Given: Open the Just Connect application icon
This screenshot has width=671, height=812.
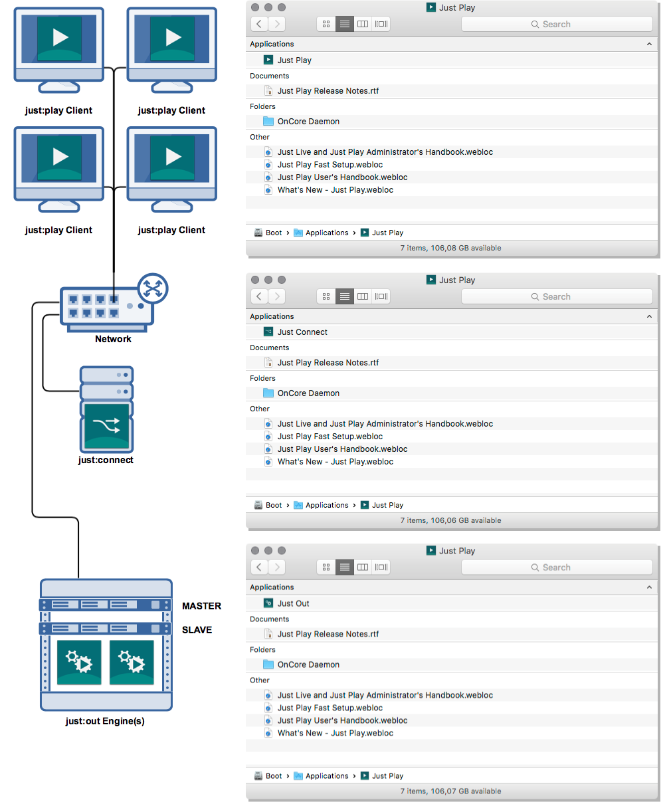Looking at the screenshot, I should point(268,332).
